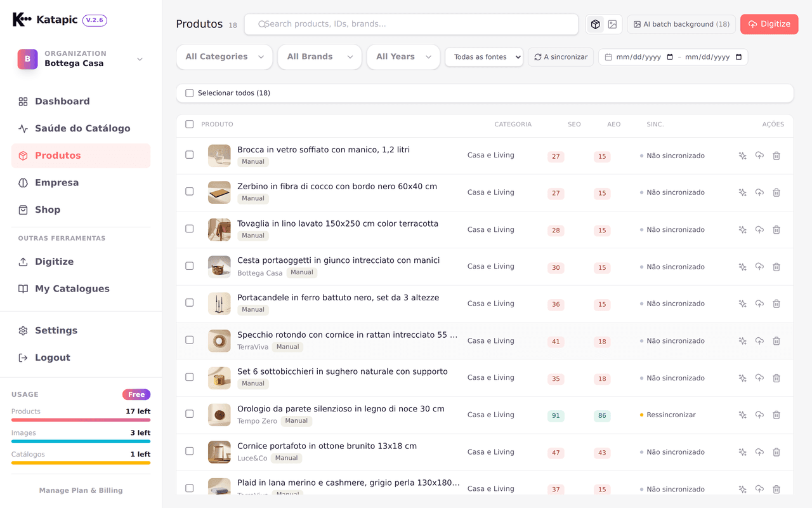Screen dimensions: 812x508
Task: Delete Set 6 sottobicchieri via trash icon
Action: [776, 378]
